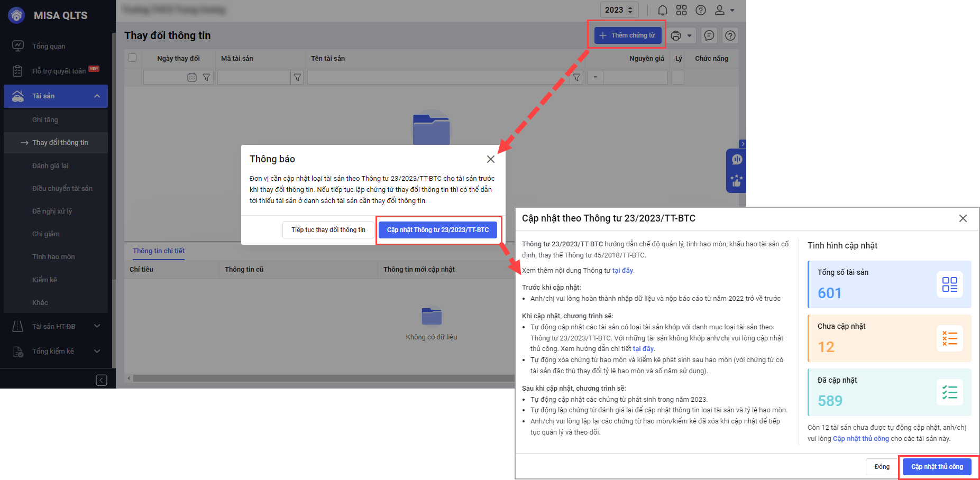The image size is (980, 480).
Task: Open the feedback chat icon
Action: (709, 35)
